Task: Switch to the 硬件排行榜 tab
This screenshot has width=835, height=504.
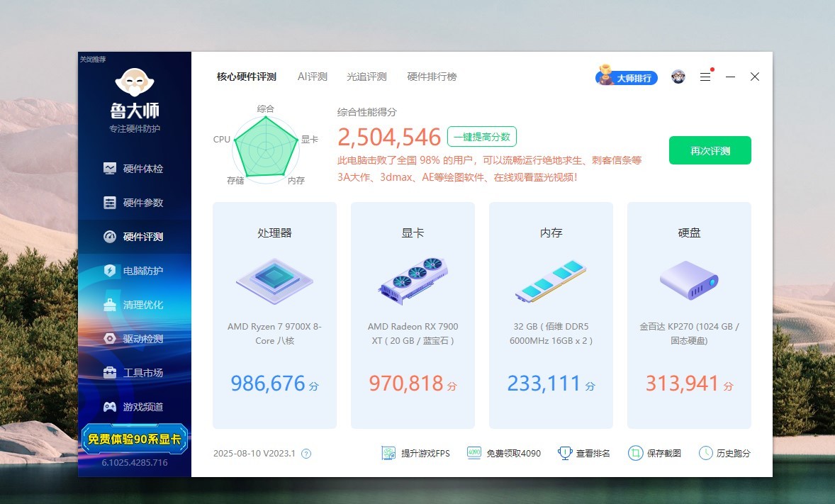Action: (432, 77)
